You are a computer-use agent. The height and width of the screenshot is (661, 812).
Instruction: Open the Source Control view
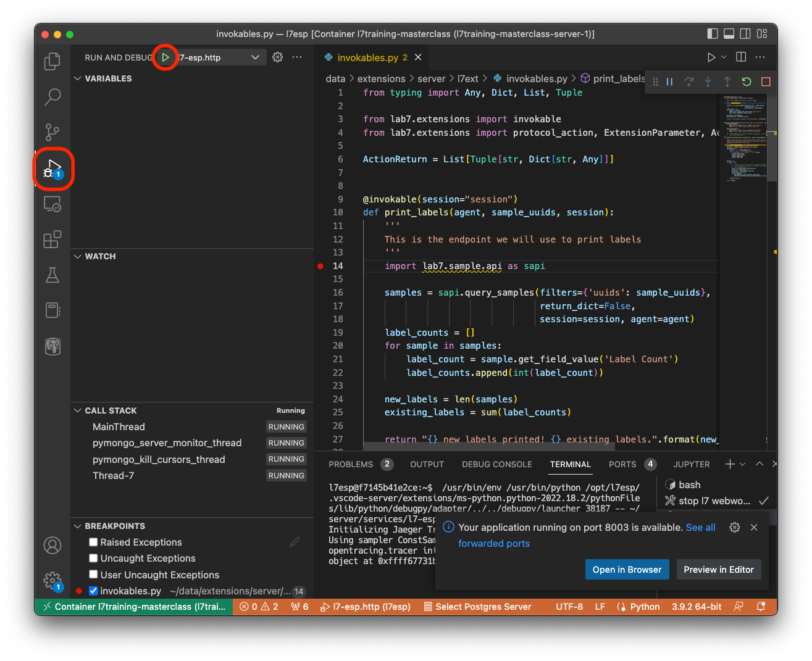click(x=52, y=131)
